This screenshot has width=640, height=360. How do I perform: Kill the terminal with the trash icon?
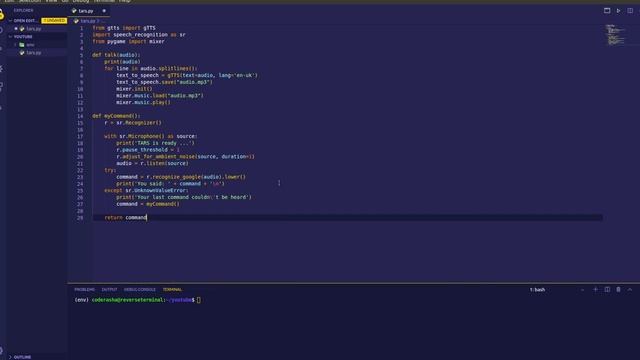point(618,289)
